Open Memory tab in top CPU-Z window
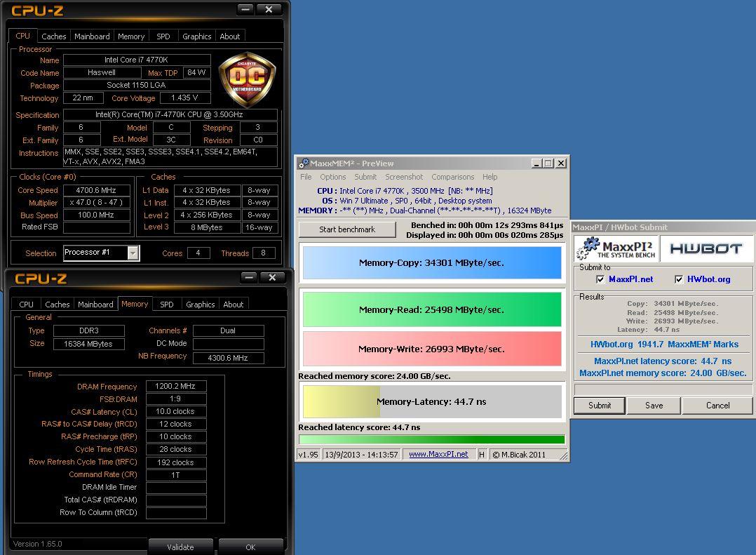 [x=130, y=36]
